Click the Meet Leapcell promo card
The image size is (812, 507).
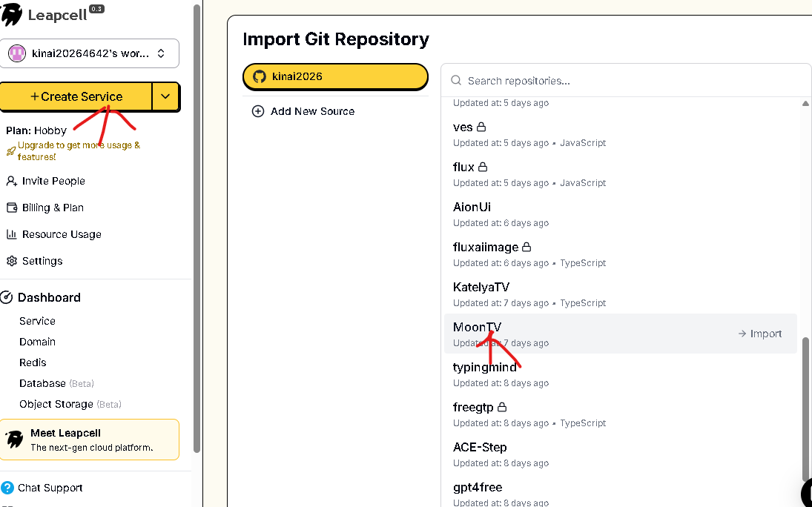click(90, 440)
